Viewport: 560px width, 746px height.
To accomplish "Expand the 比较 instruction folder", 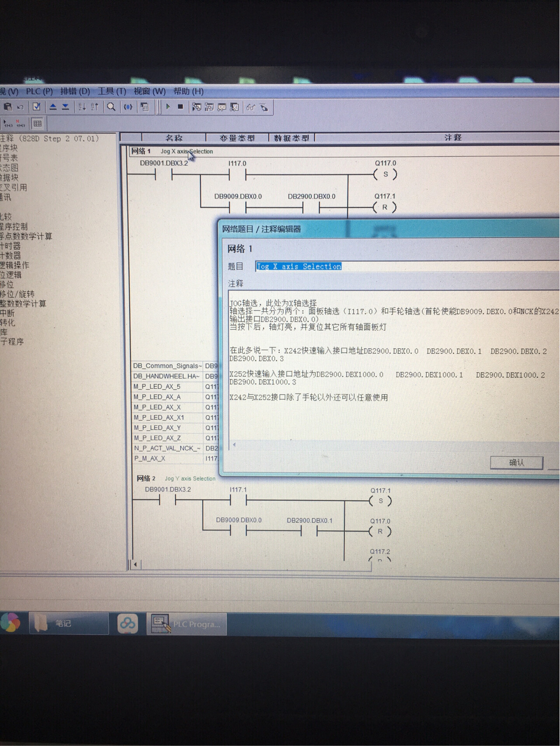I will point(6,217).
